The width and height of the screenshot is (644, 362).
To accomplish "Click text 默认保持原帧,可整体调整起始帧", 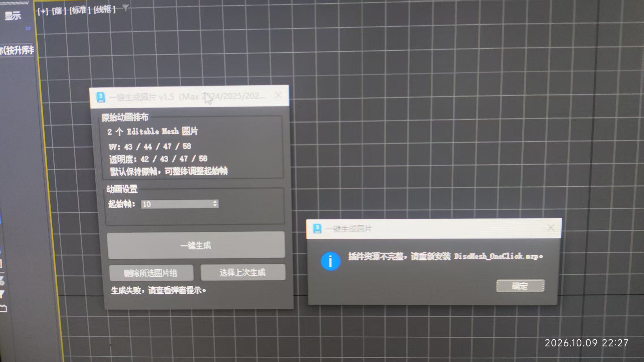I will [169, 171].
